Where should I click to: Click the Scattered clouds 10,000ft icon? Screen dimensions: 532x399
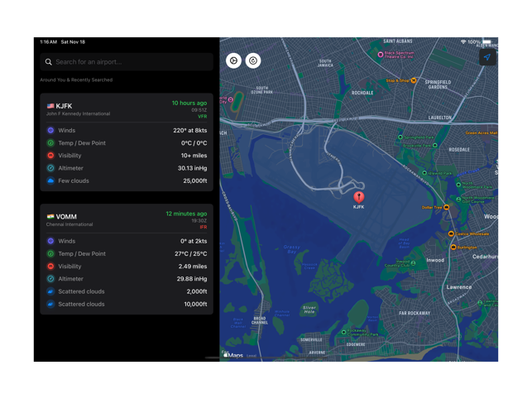(50, 304)
